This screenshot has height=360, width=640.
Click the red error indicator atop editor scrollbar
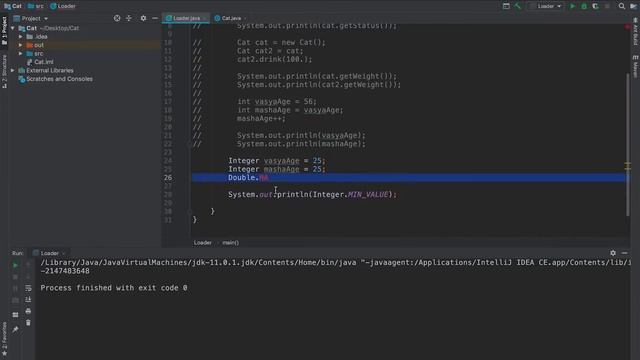[628, 27]
